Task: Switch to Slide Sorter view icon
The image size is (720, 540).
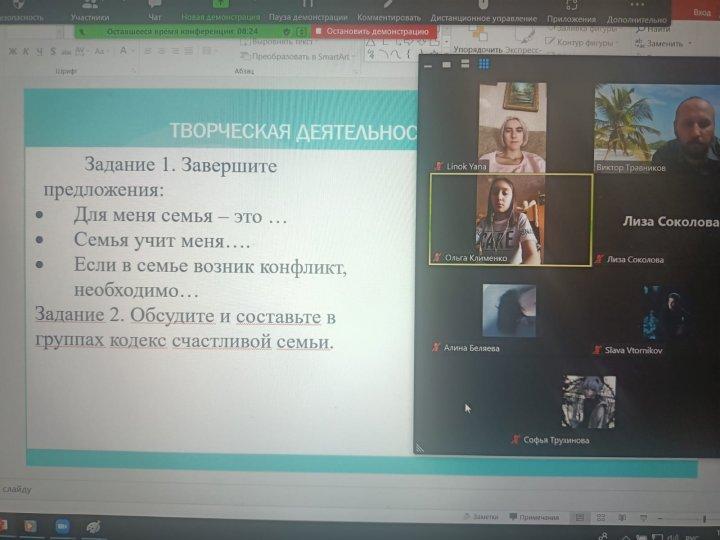Action: tap(601, 518)
